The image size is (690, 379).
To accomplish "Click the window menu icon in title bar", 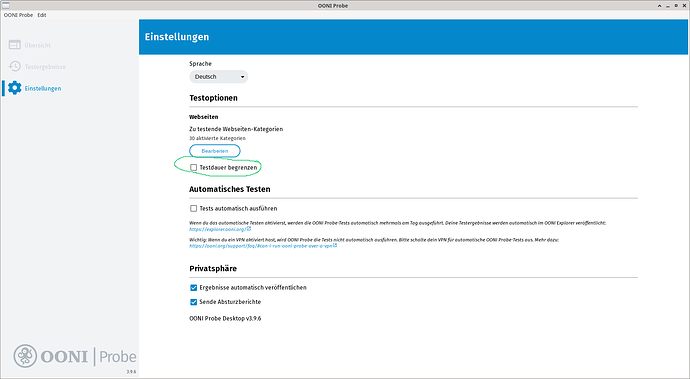I will click(6, 5).
